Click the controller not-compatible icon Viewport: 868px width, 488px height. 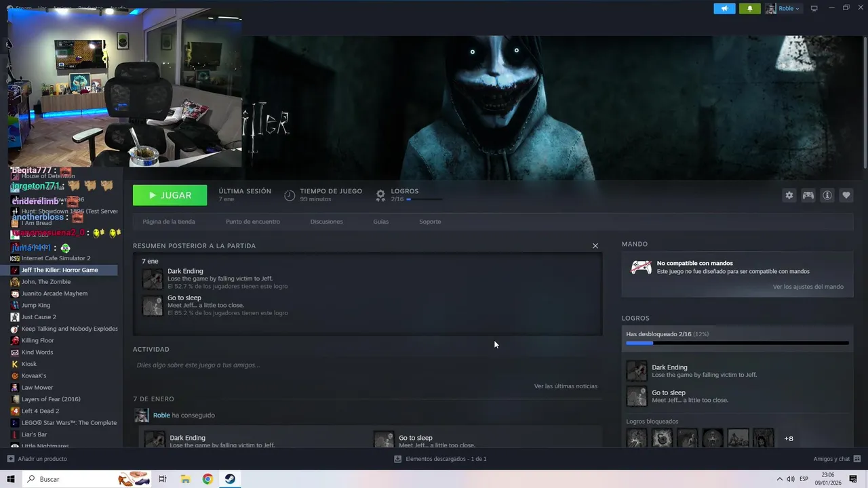pos(641,267)
